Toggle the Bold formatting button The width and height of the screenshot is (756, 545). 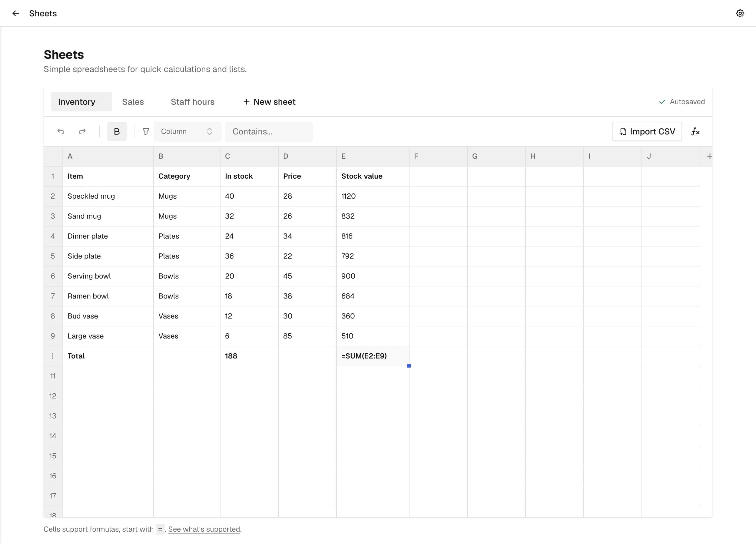[117, 132]
